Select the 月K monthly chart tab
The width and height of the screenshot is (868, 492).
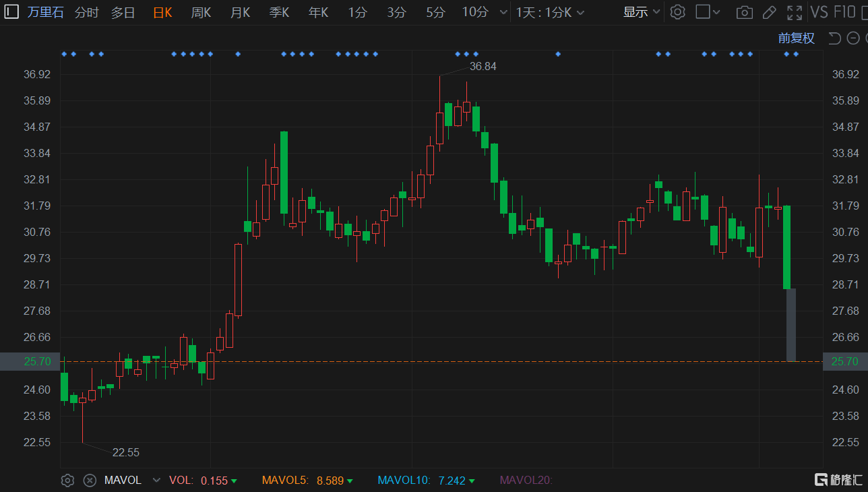[x=240, y=12]
